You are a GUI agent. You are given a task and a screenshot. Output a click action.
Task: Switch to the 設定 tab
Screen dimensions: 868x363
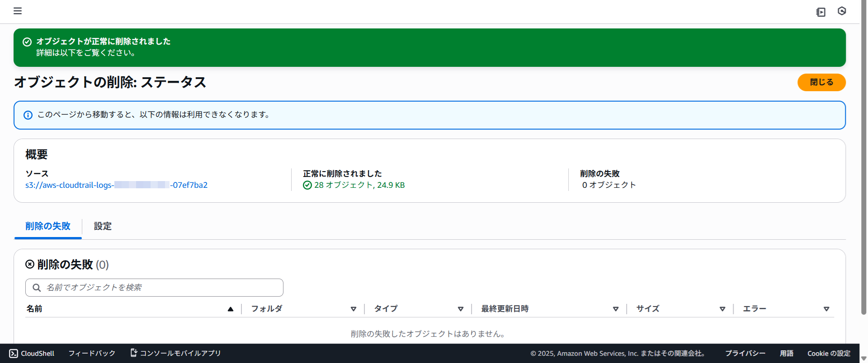(x=103, y=226)
